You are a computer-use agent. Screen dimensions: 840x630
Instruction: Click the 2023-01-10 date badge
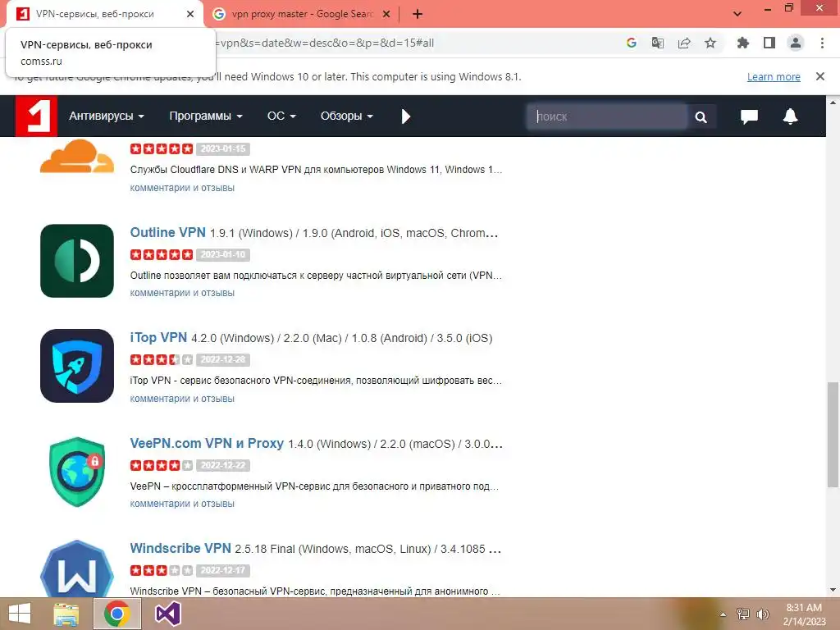pos(223,254)
